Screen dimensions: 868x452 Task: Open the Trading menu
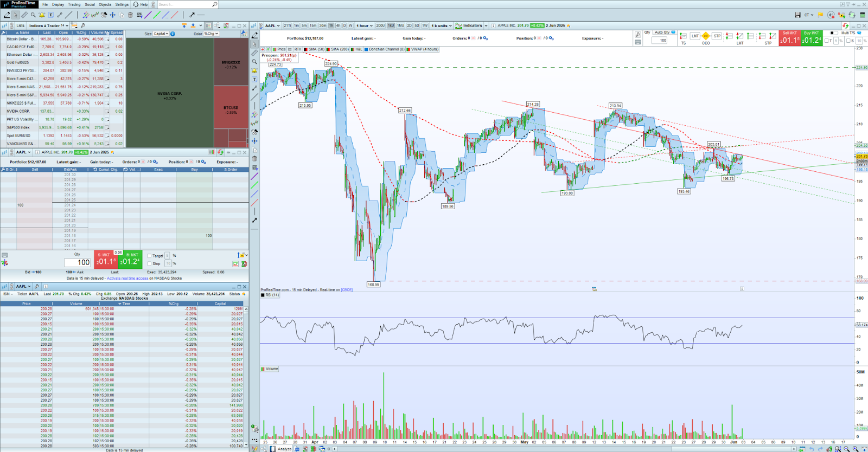click(74, 4)
